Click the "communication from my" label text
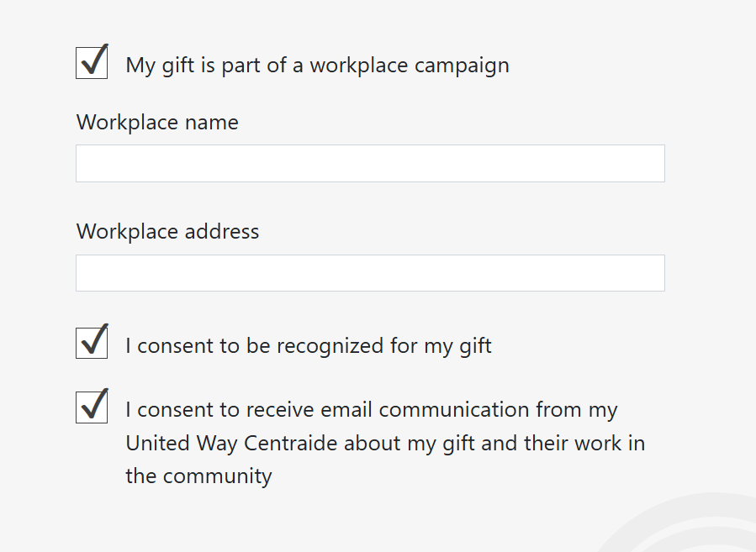 pos(498,410)
